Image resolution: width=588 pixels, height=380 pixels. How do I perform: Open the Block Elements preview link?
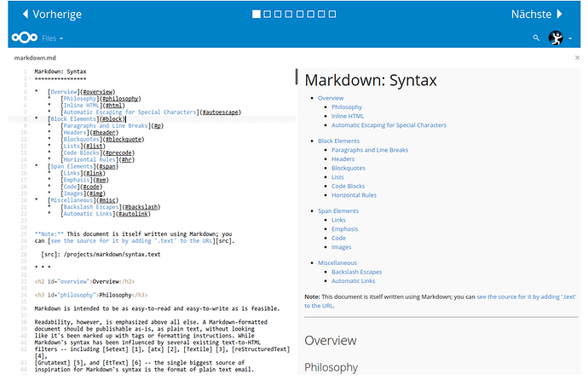click(x=338, y=141)
